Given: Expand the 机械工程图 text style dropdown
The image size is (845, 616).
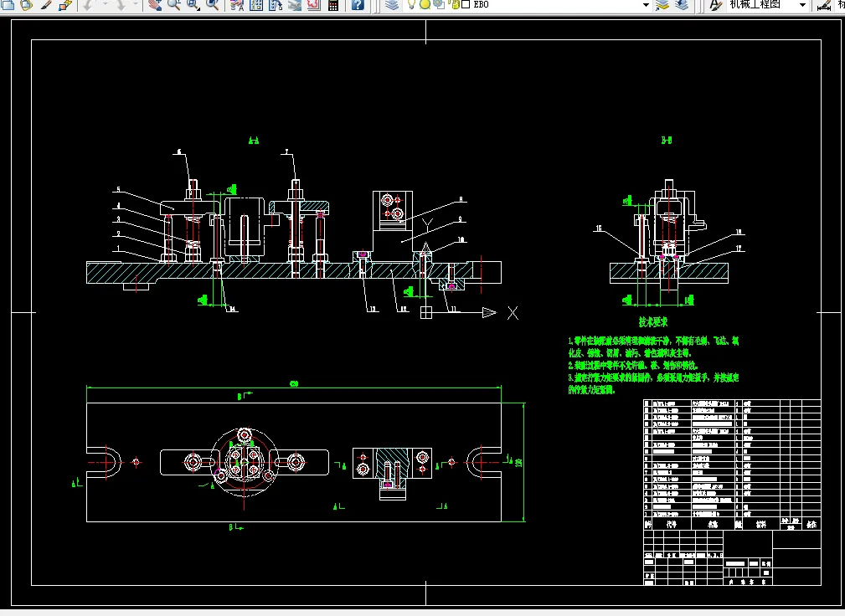Looking at the screenshot, I should (802, 5).
